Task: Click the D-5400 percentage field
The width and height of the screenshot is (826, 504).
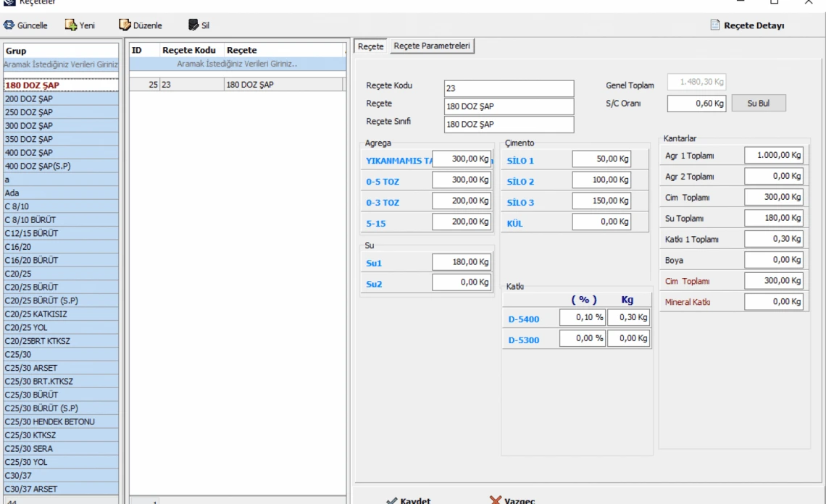Action: tap(583, 318)
